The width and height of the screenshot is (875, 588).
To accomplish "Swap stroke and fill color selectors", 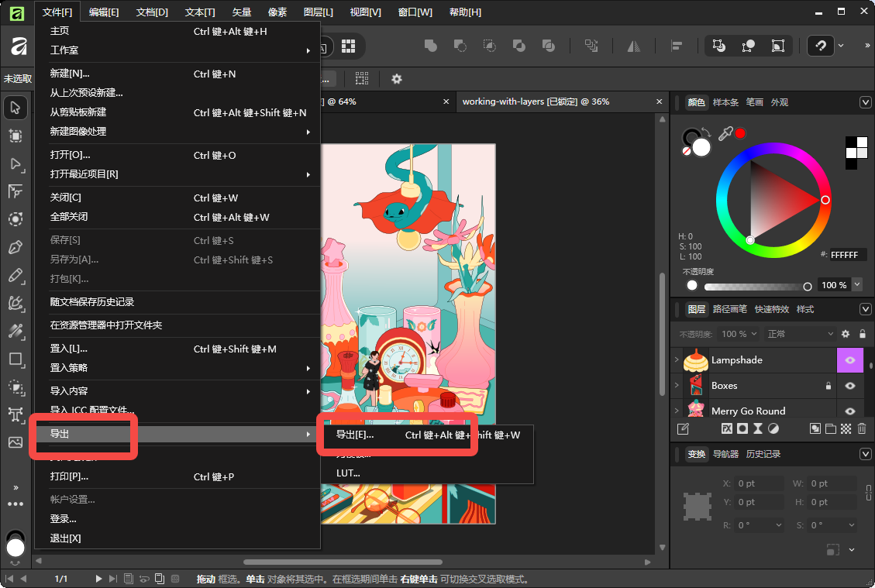I will tap(707, 132).
